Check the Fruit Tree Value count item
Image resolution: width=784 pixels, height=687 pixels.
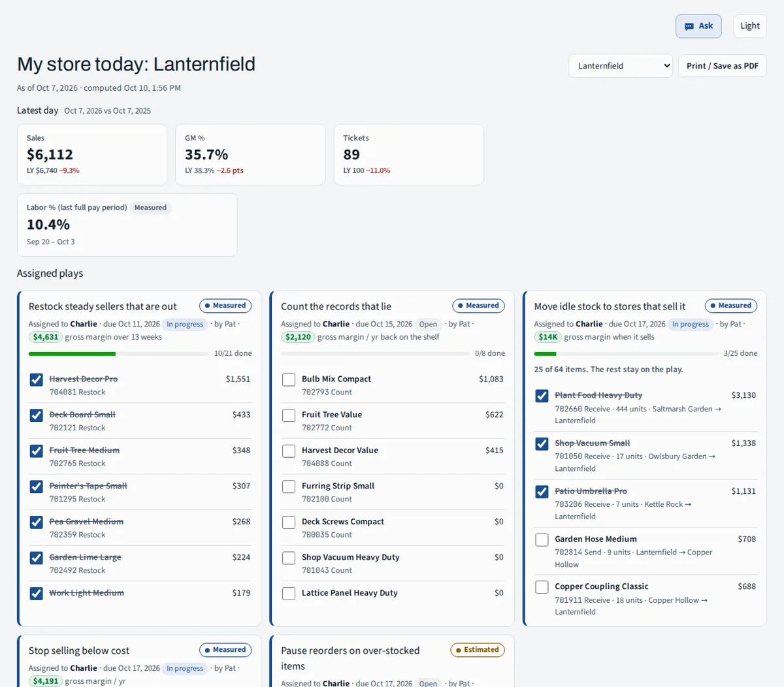[289, 415]
